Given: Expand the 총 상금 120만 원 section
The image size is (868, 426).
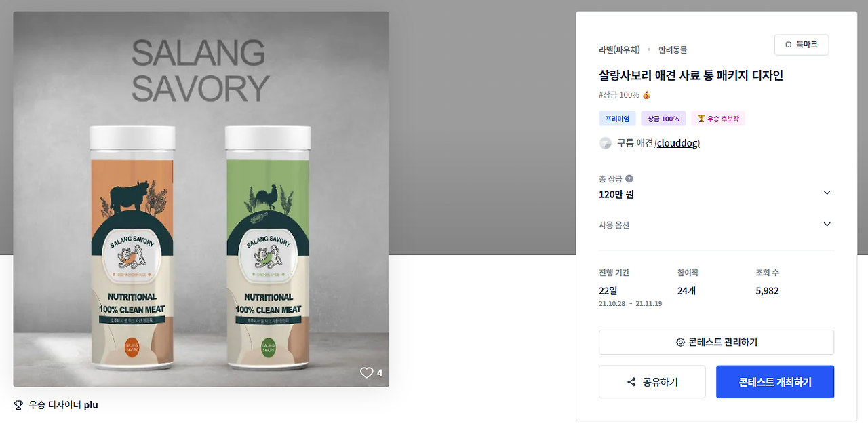Looking at the screenshot, I should [716, 187].
